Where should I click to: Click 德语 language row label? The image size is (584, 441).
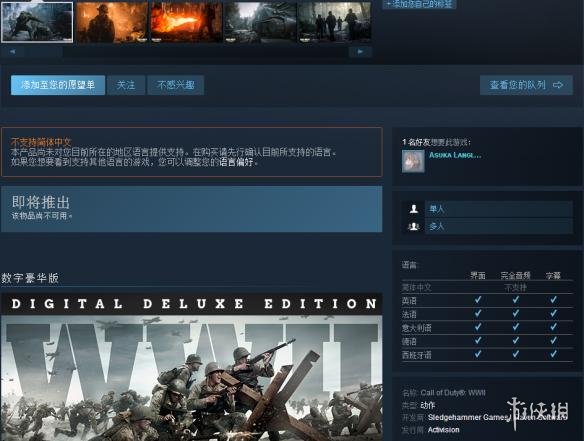pyautogui.click(x=409, y=342)
